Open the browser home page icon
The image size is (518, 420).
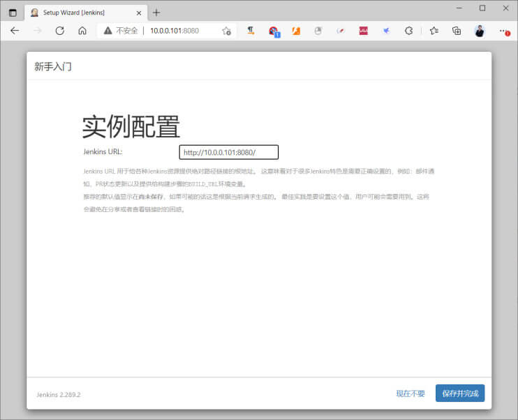[82, 31]
